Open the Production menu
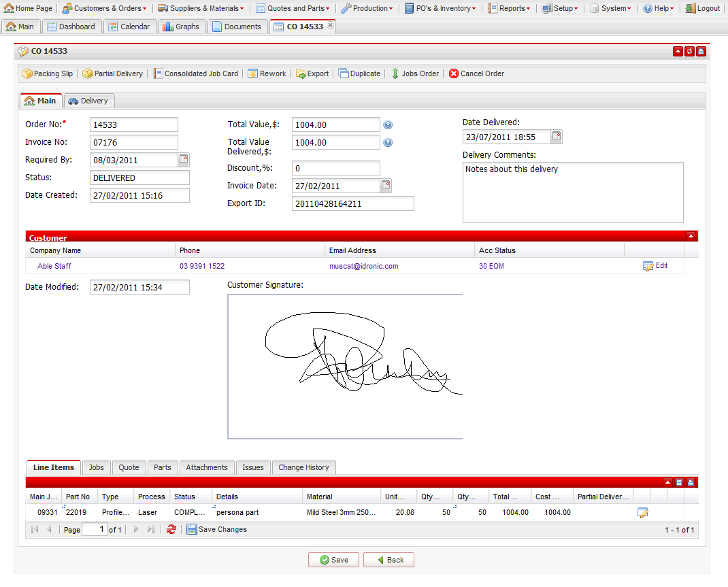Image resolution: width=728 pixels, height=587 pixels. [367, 8]
